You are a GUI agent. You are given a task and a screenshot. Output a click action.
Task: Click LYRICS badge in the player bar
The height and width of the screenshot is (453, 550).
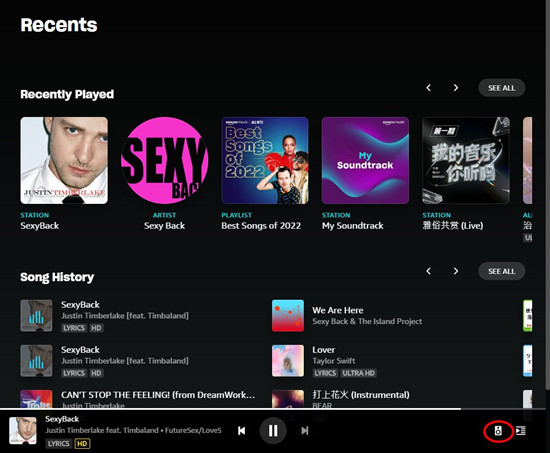click(59, 444)
